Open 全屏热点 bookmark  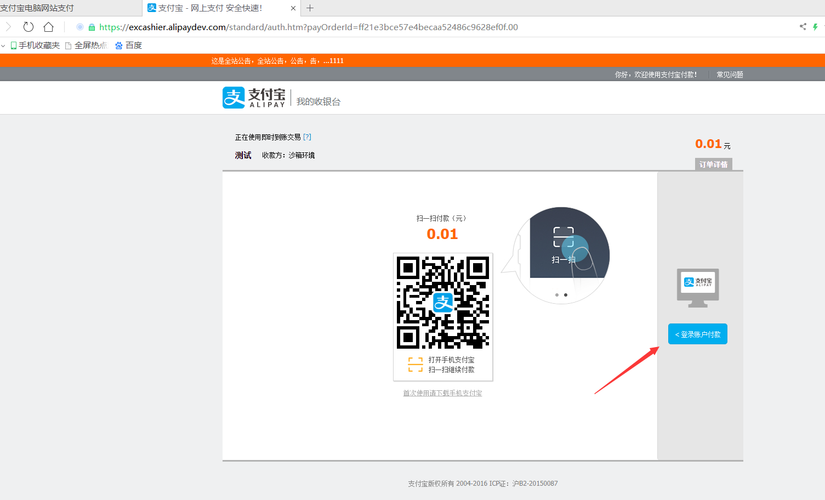click(x=86, y=45)
